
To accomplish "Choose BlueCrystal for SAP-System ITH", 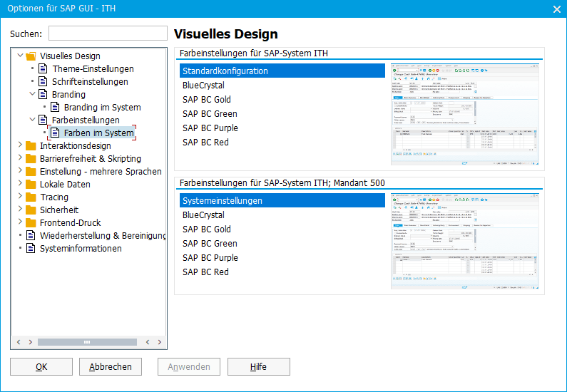I will [x=282, y=86].
